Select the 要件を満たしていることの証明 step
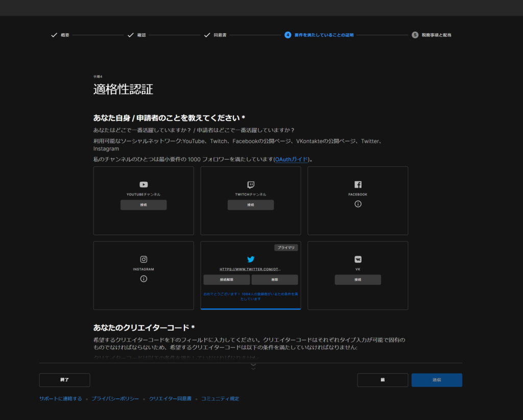 324,35
